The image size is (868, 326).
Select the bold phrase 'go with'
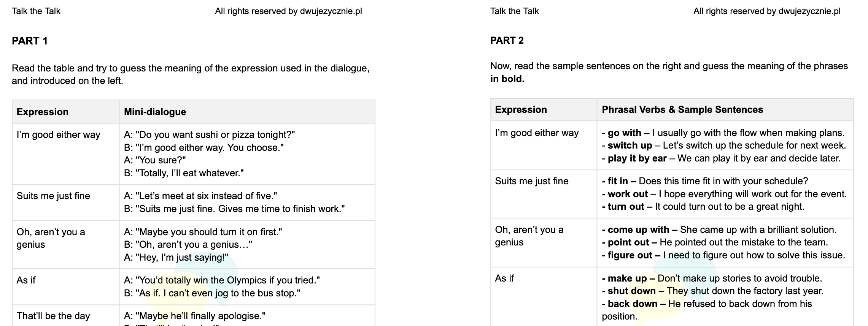click(x=624, y=133)
